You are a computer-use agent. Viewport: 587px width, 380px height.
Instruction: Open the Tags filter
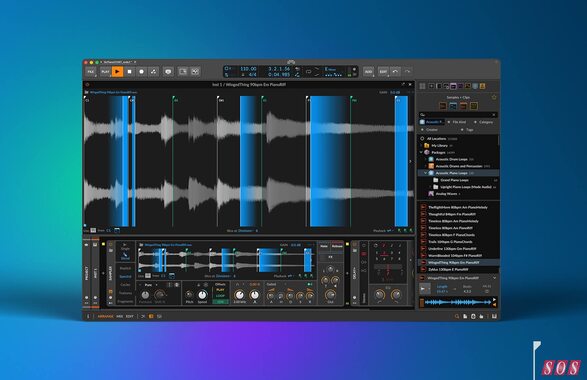pos(467,130)
